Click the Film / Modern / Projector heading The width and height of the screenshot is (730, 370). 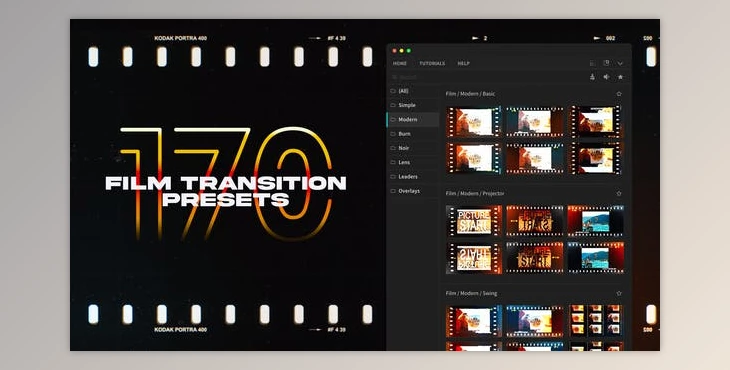click(475, 194)
